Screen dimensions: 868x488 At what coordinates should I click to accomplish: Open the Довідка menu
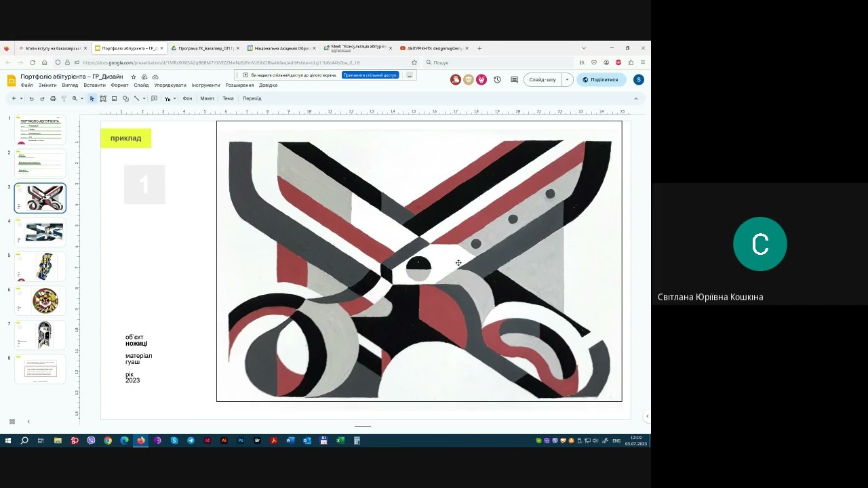pyautogui.click(x=268, y=85)
